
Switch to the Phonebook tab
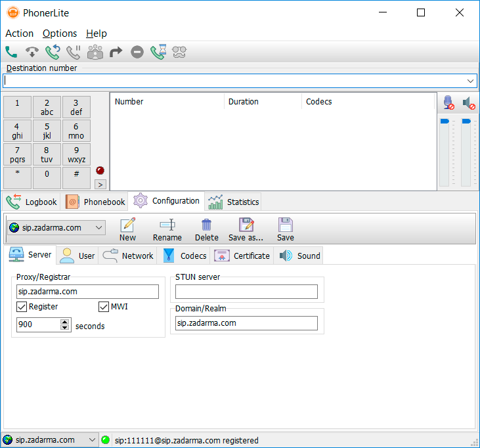coord(95,202)
